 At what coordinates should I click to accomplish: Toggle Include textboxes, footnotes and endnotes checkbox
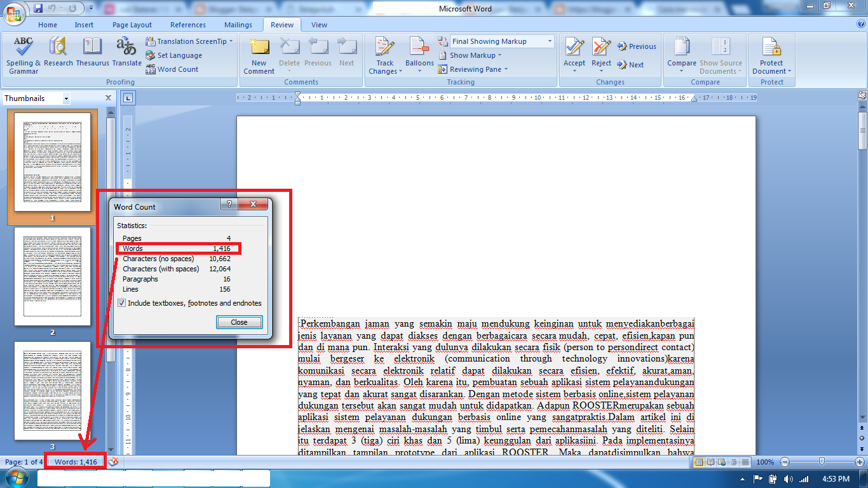coord(122,302)
